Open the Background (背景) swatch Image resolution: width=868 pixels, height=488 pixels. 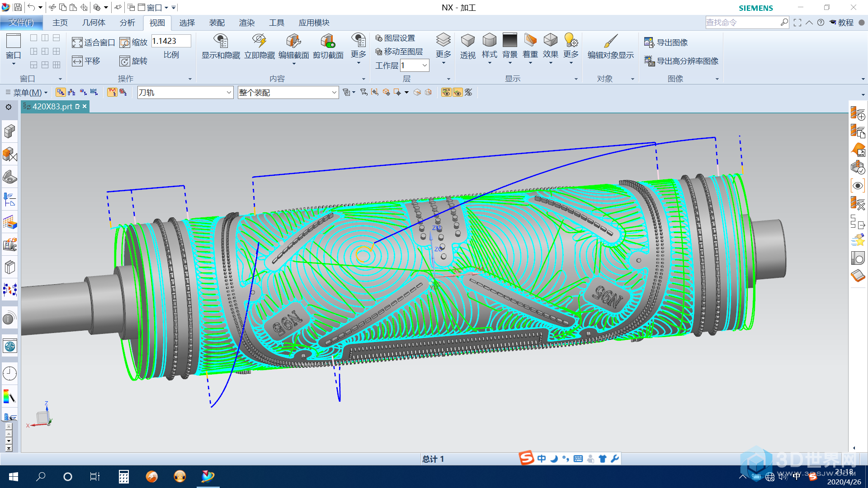click(x=509, y=40)
